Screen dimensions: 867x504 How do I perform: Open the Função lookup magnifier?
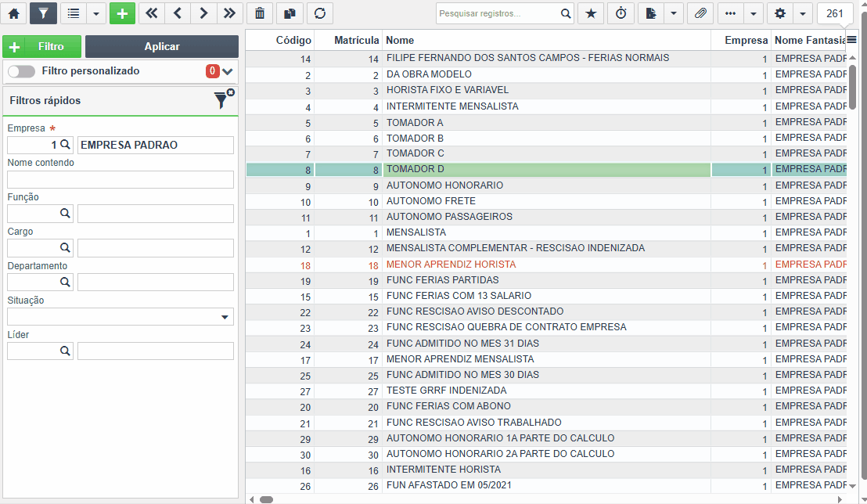click(65, 213)
